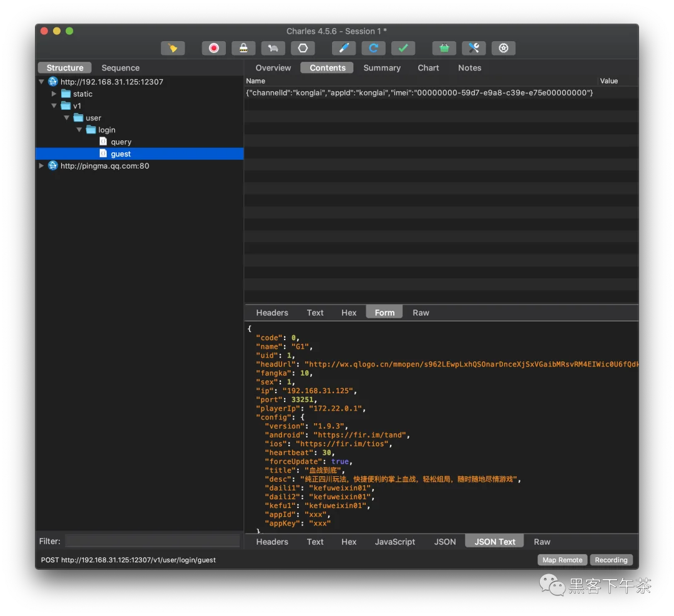Open request Text tab

coord(315,313)
